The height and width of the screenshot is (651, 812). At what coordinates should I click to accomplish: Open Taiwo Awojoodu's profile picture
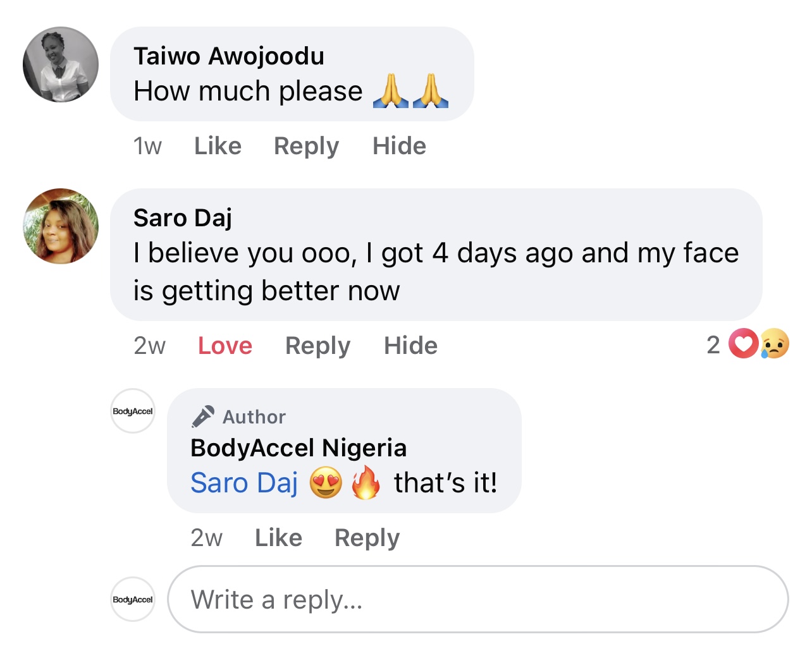pos(61,64)
